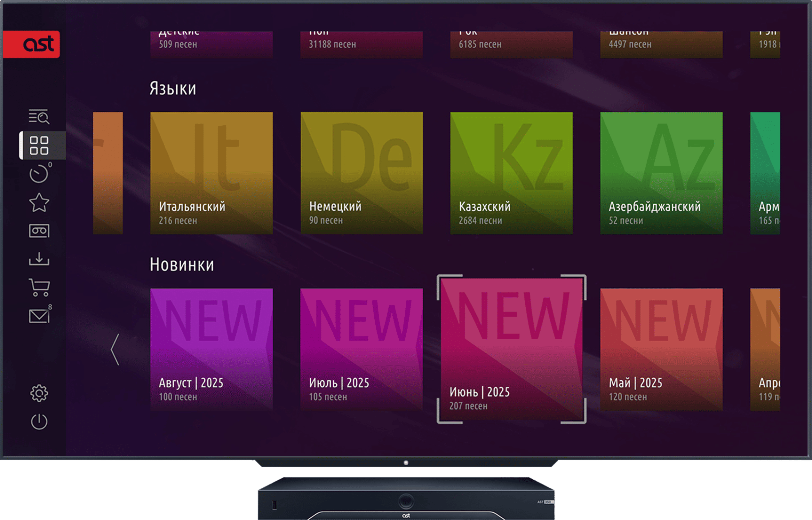Open Июль | 2025 new songs tile
This screenshot has height=520, width=812.
362,349
